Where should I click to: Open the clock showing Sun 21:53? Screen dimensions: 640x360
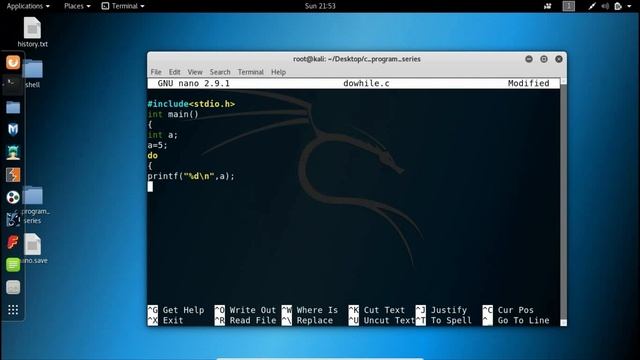tap(320, 6)
